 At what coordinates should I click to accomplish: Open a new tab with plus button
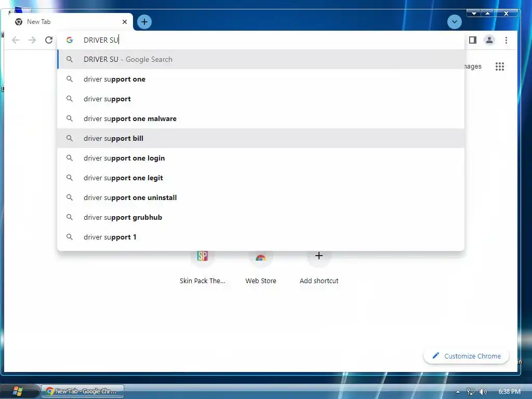pos(144,22)
